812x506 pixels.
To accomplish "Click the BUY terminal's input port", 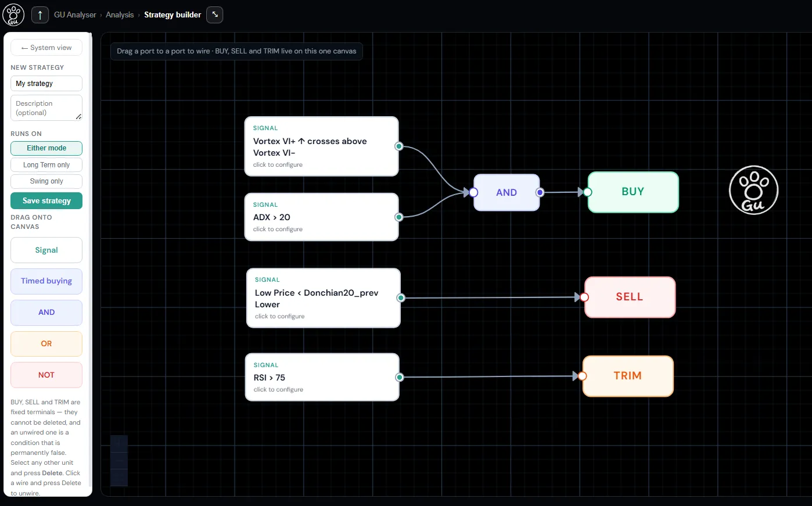I will coord(588,192).
